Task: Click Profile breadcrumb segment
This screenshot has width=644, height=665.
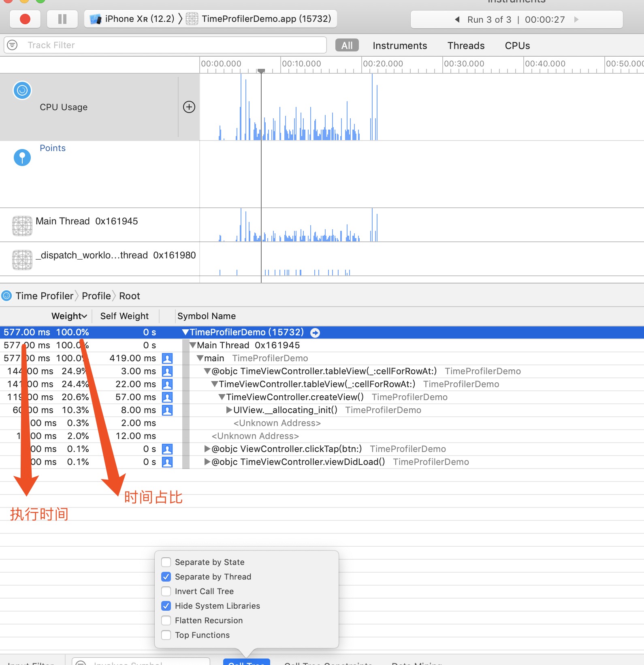Action: coord(96,296)
